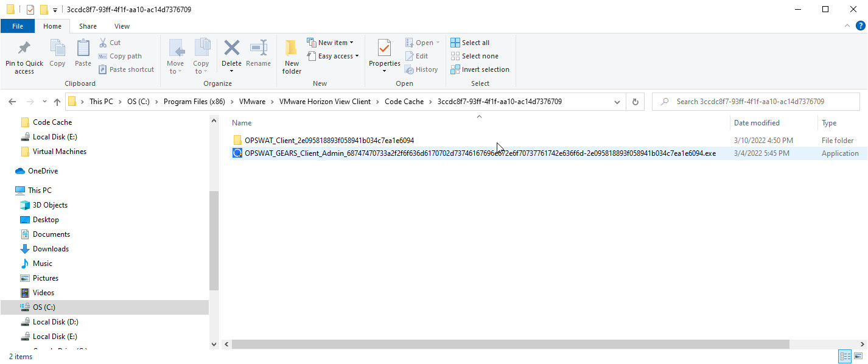Open the Easy access dropdown

click(x=333, y=56)
